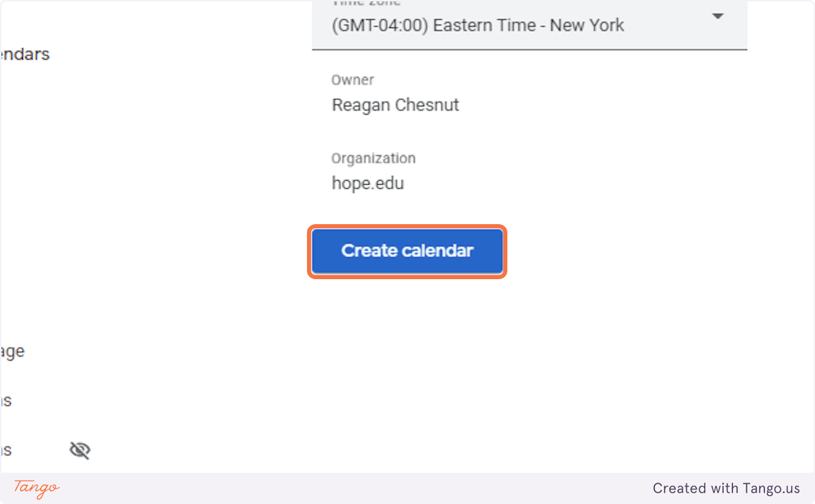Select the sidebar item above the eye row
This screenshot has width=815, height=504.
click(x=6, y=401)
